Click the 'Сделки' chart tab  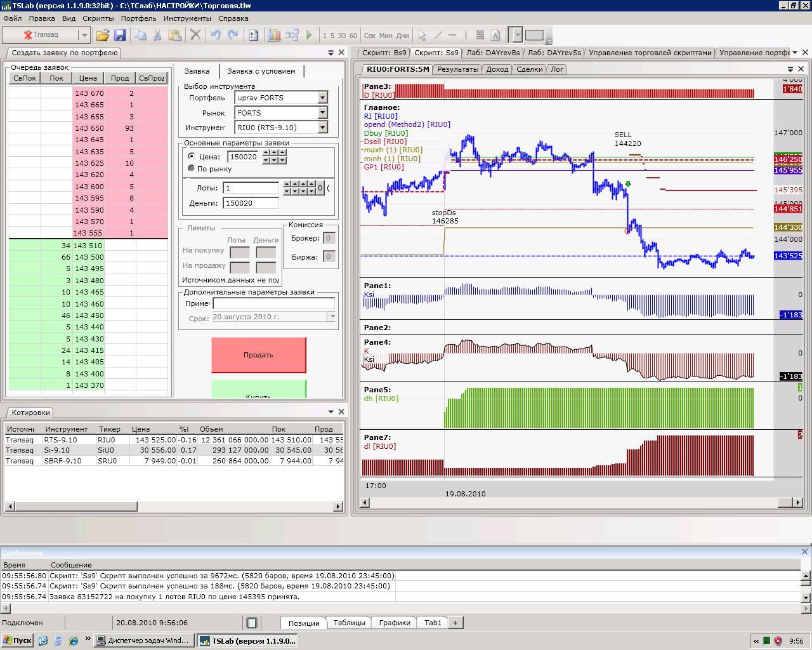pyautogui.click(x=529, y=69)
